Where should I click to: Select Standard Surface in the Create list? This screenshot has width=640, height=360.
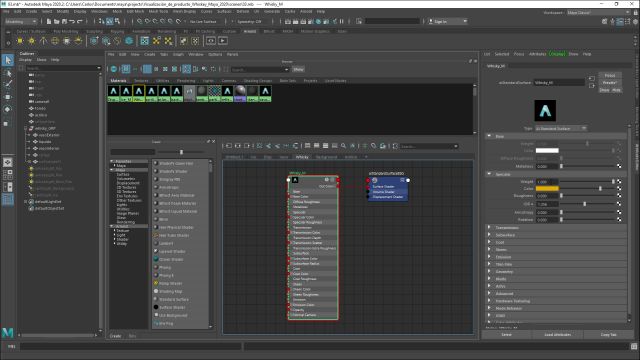[x=174, y=299]
